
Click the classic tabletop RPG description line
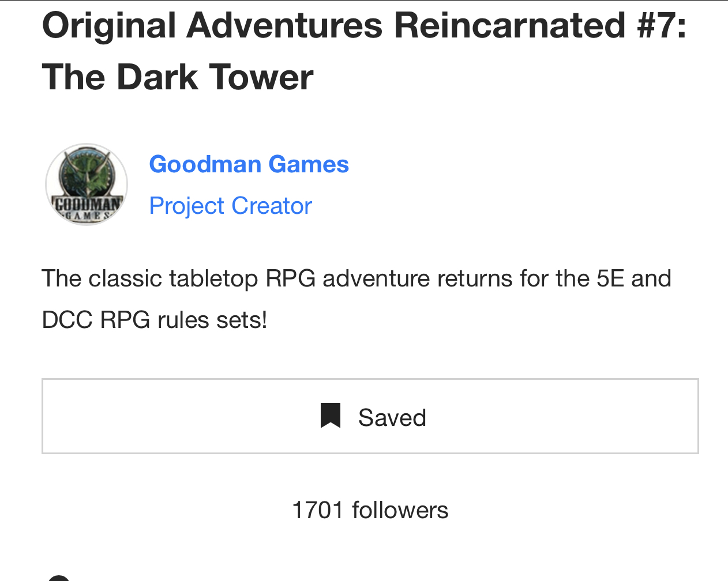coord(357,278)
